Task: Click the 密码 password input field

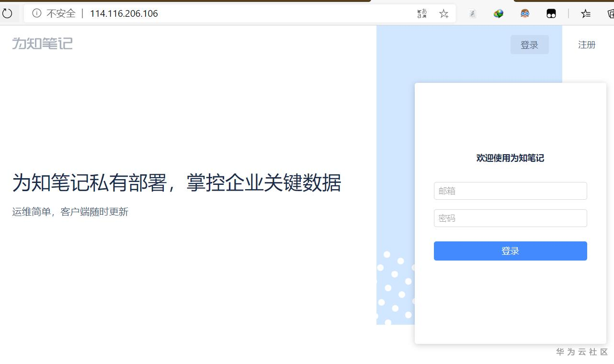Action: [510, 218]
